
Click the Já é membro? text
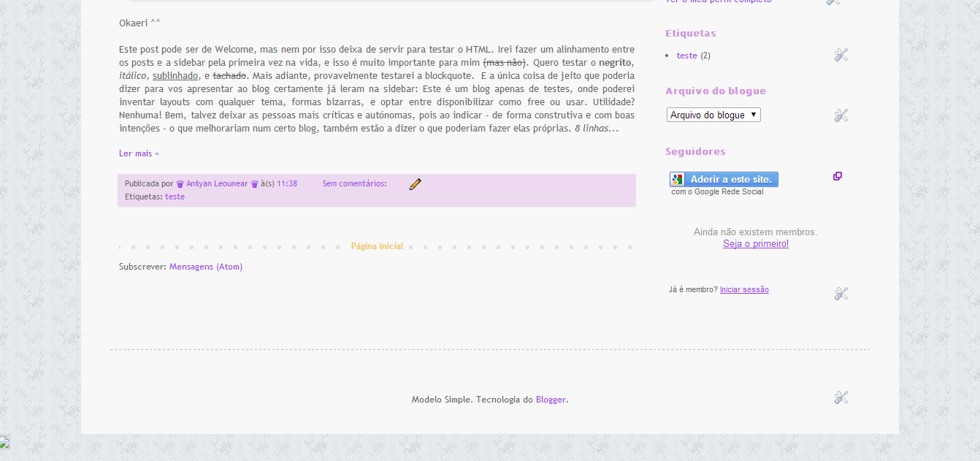(693, 290)
